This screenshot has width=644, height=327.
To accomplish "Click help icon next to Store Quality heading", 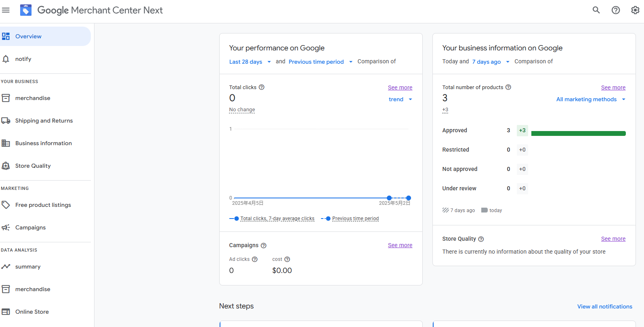I will [x=481, y=239].
